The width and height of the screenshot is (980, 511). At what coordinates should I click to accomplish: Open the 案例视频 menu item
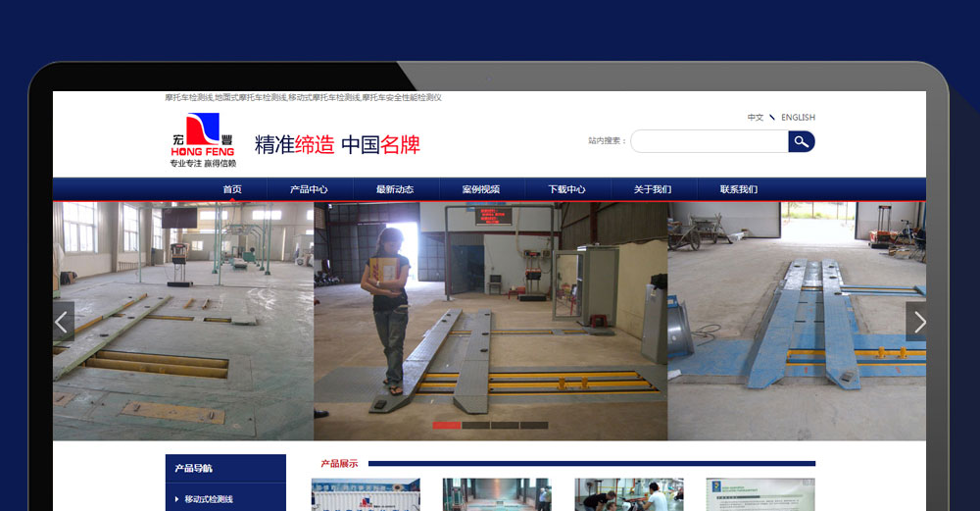coord(480,189)
